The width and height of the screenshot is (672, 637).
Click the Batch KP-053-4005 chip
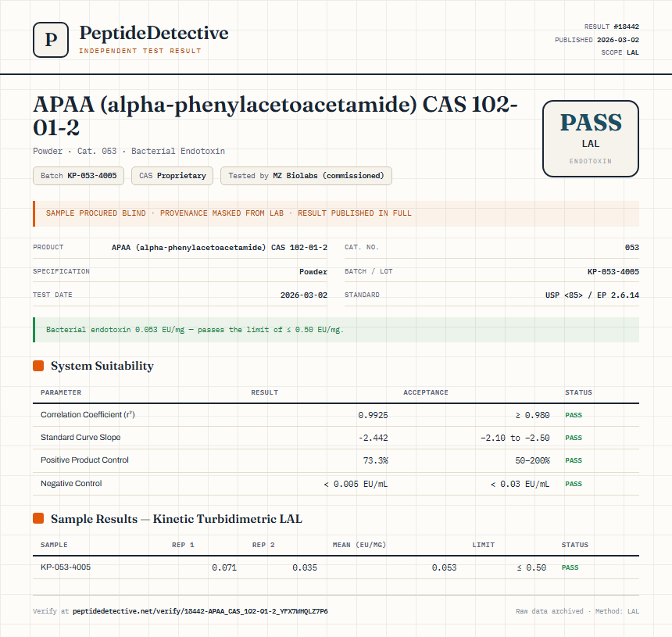coord(78,176)
